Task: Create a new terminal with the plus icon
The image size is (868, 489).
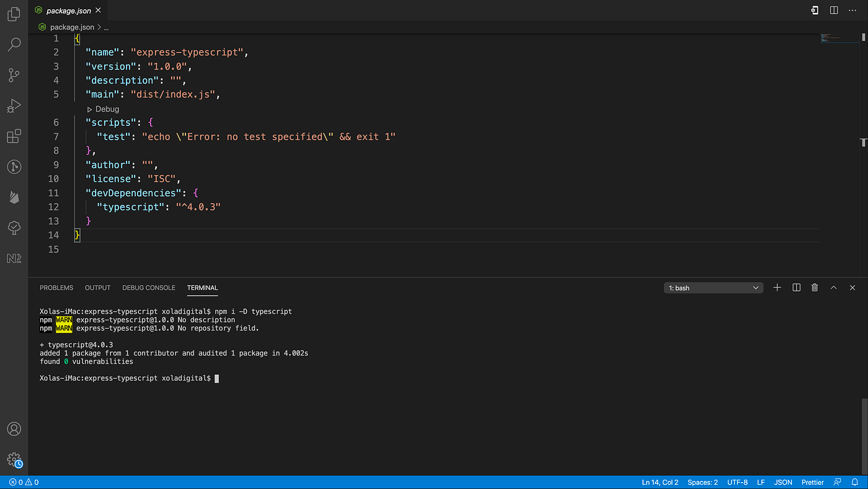Action: (777, 287)
